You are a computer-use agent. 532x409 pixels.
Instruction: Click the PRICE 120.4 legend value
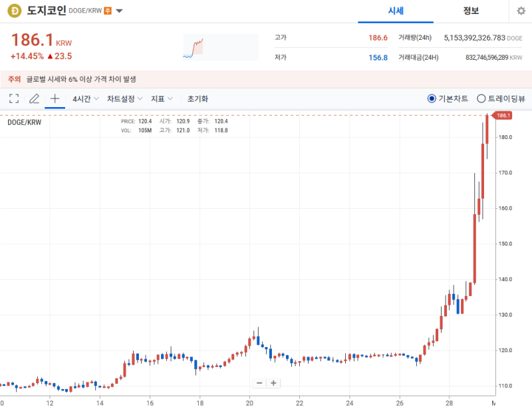point(145,121)
